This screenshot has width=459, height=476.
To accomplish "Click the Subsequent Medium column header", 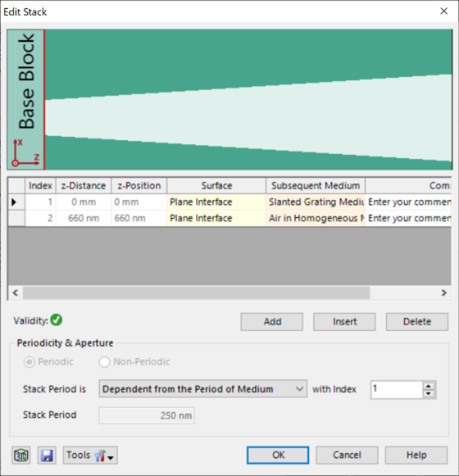I will point(316,185).
